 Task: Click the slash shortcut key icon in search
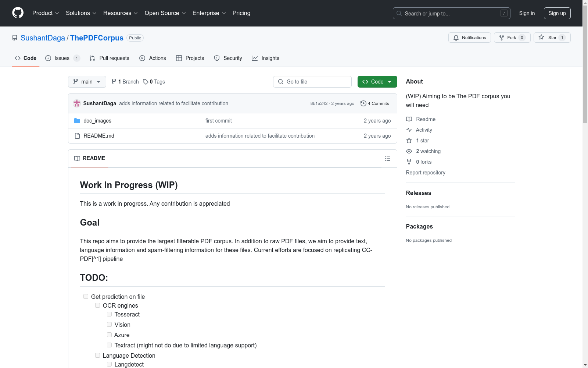click(x=504, y=13)
